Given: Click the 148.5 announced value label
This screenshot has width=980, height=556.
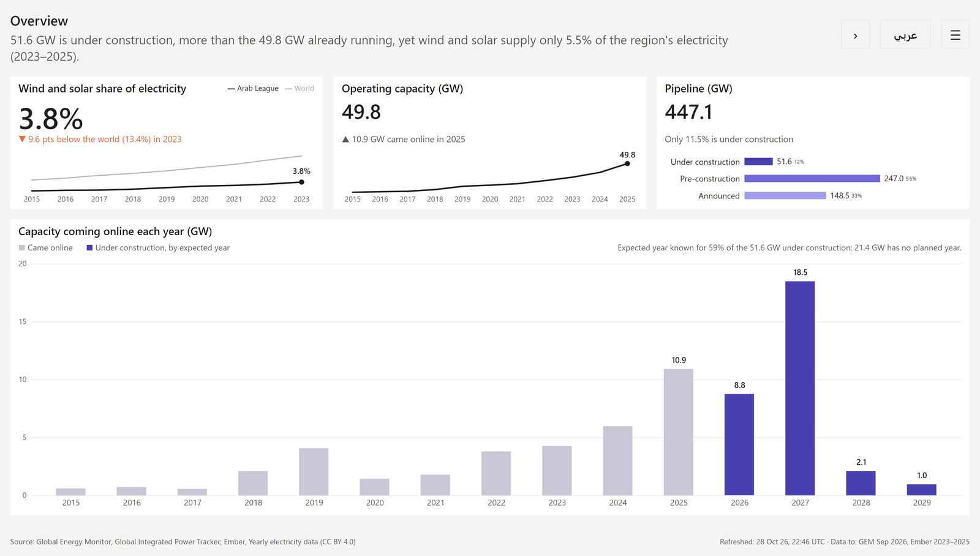Looking at the screenshot, I should pyautogui.click(x=840, y=196).
